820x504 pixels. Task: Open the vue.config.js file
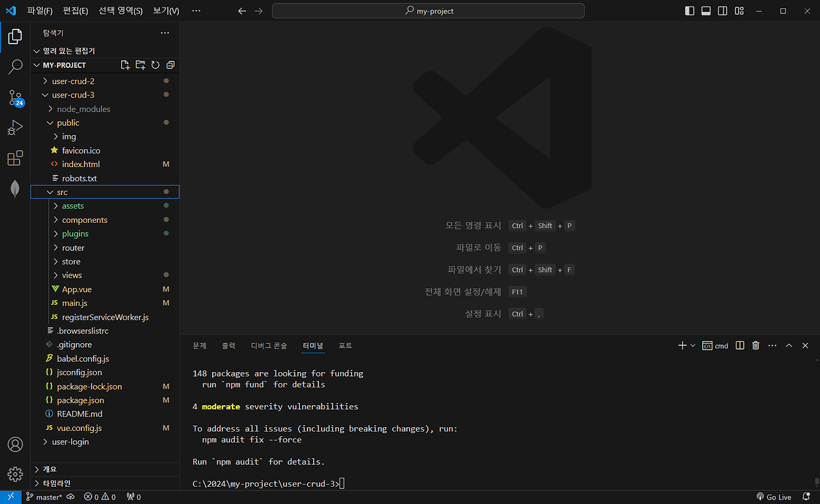[x=105, y=428]
